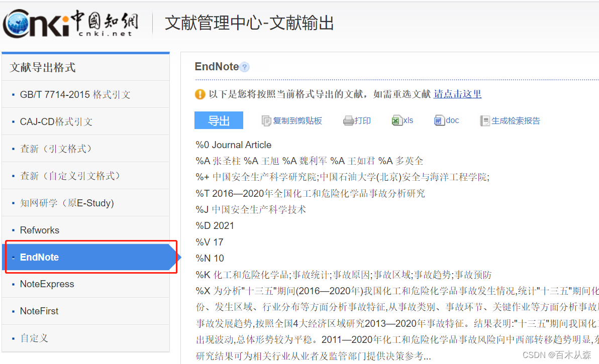
Task: Select GB/T 7714-2015 格式引文 format
Action: click(x=86, y=94)
